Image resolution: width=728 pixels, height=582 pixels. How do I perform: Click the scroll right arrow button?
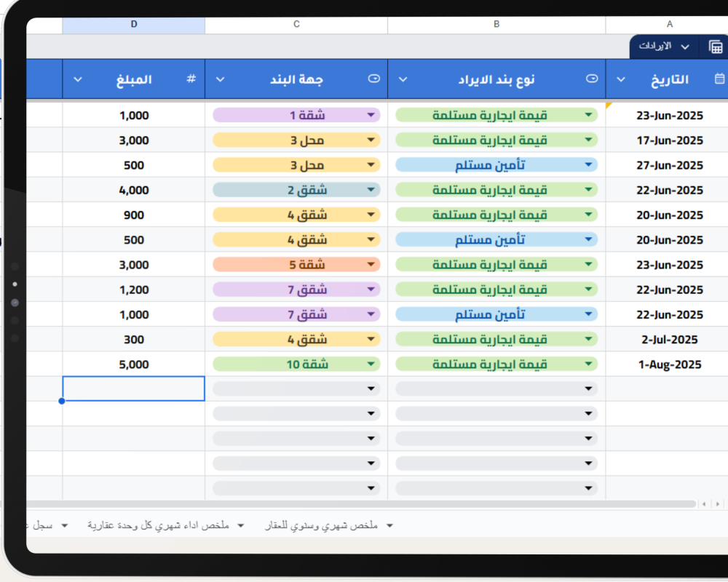coord(718,504)
